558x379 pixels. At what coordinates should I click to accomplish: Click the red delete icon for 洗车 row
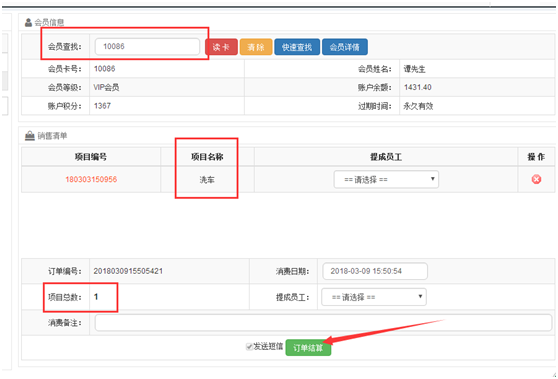point(536,179)
